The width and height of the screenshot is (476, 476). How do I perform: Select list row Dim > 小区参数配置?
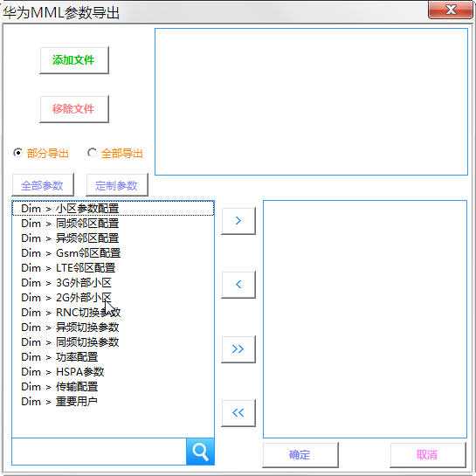(113, 209)
